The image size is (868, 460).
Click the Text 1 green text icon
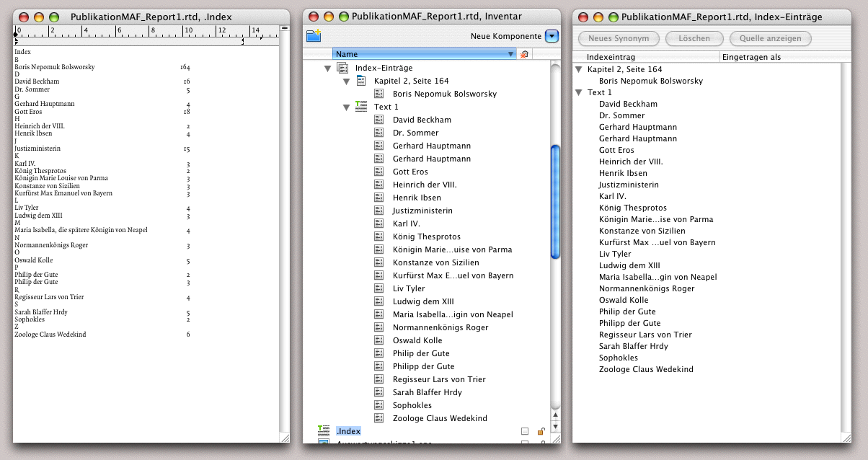362,107
